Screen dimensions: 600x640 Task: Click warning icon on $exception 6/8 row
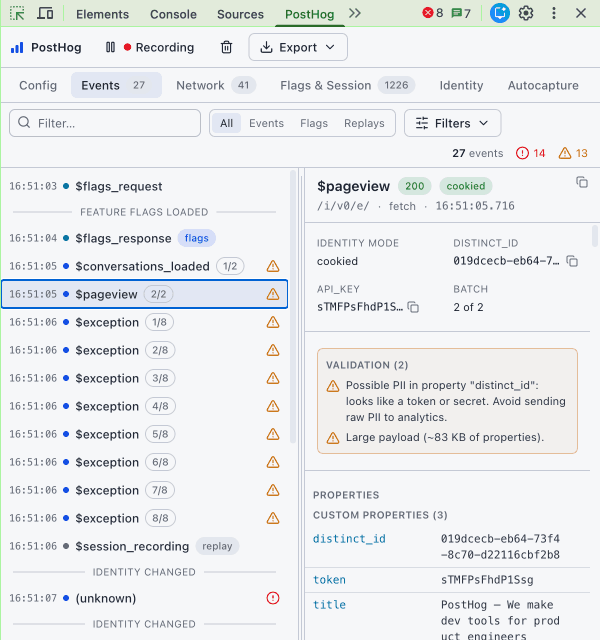tap(273, 462)
